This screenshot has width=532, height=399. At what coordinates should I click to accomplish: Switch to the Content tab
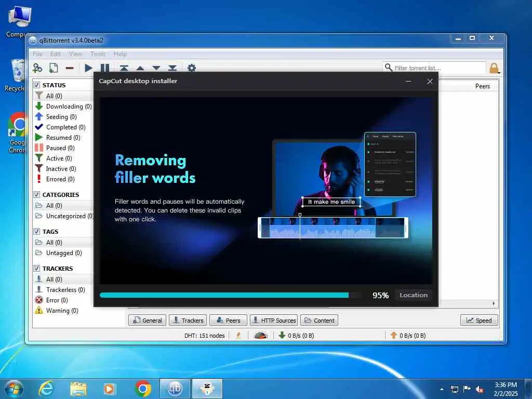tap(320, 320)
